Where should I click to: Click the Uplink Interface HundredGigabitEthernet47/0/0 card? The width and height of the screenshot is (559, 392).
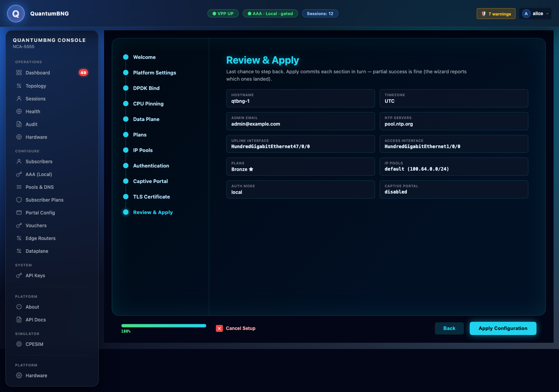(x=300, y=144)
